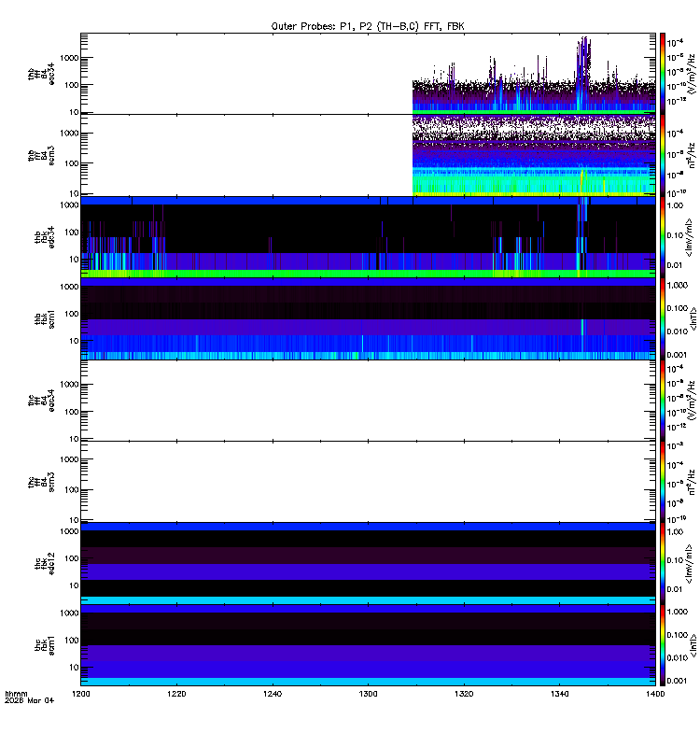Screen dimensions: 700x747
Task: Click the '(V/m)²/Hz' unit label of thb eac34
Action: [x=692, y=72]
